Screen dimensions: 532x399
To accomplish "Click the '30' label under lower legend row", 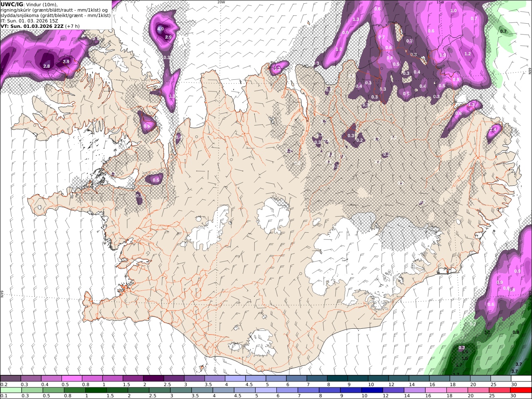I will click(514, 396).
